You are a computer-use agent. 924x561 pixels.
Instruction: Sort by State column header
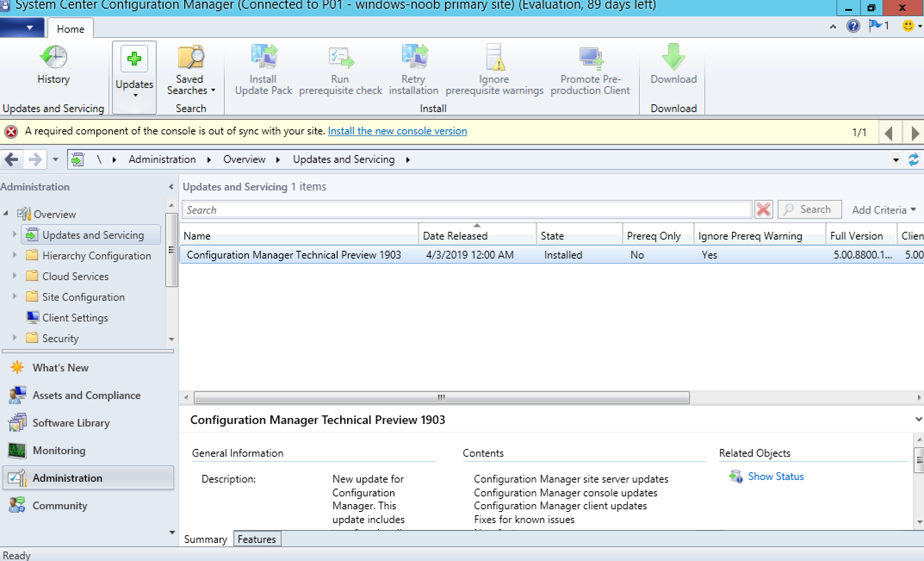click(x=579, y=236)
